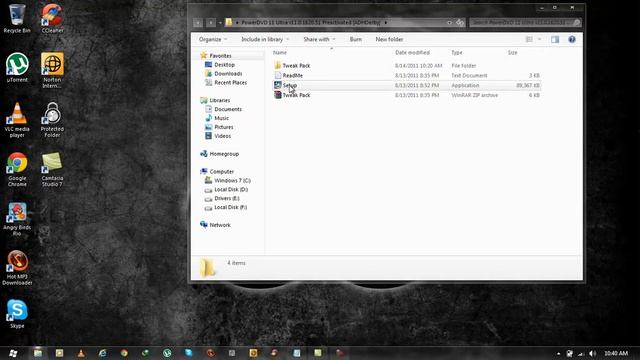
Task: Click the volume speaker tray icon
Action: pyautogui.click(x=592, y=353)
